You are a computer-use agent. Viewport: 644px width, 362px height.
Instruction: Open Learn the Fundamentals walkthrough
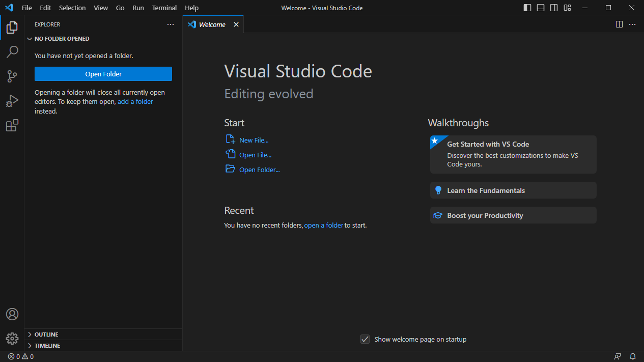[513, 190]
